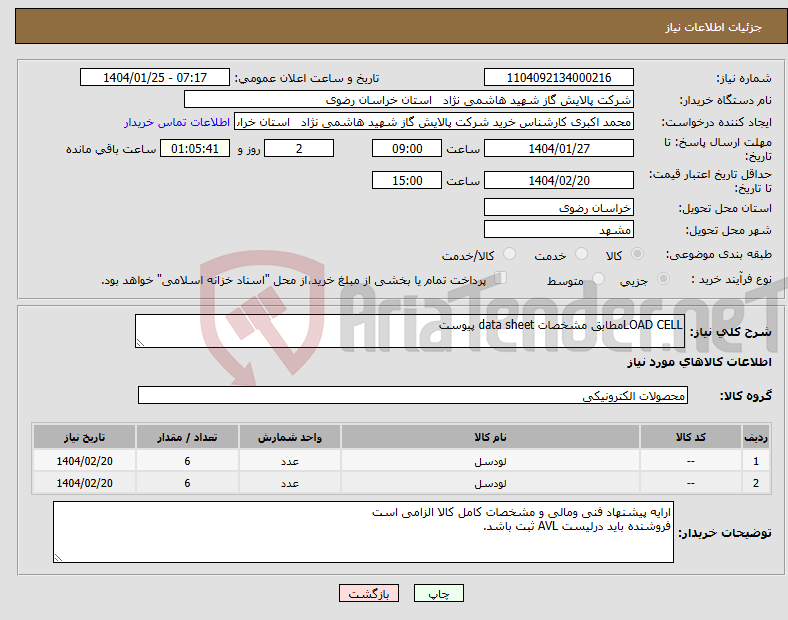Click the validity time field 15:00
The height and width of the screenshot is (620, 788).
[407, 180]
